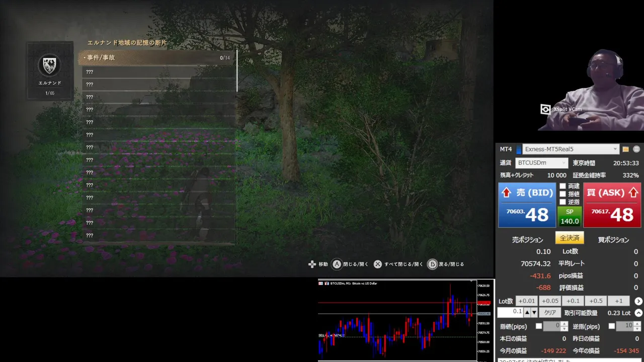Screen dimensions: 644x362
Task: Increase lot size with up arrow
Action: [527, 313]
